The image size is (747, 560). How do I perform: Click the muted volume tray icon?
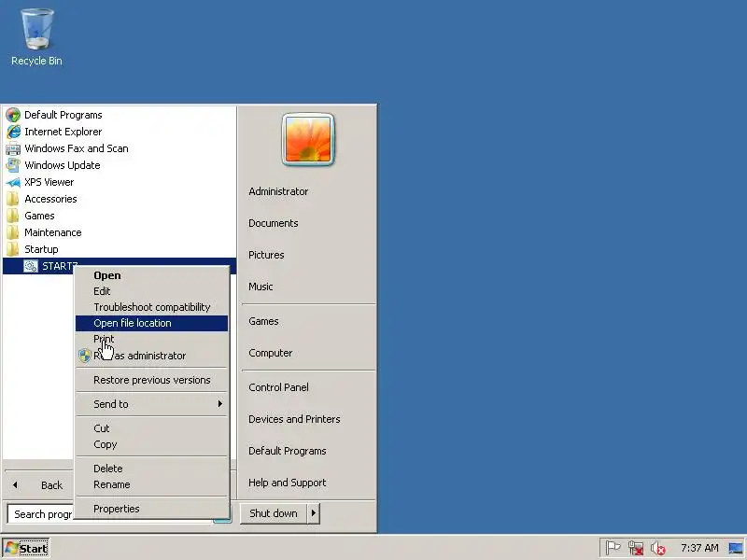coord(658,549)
